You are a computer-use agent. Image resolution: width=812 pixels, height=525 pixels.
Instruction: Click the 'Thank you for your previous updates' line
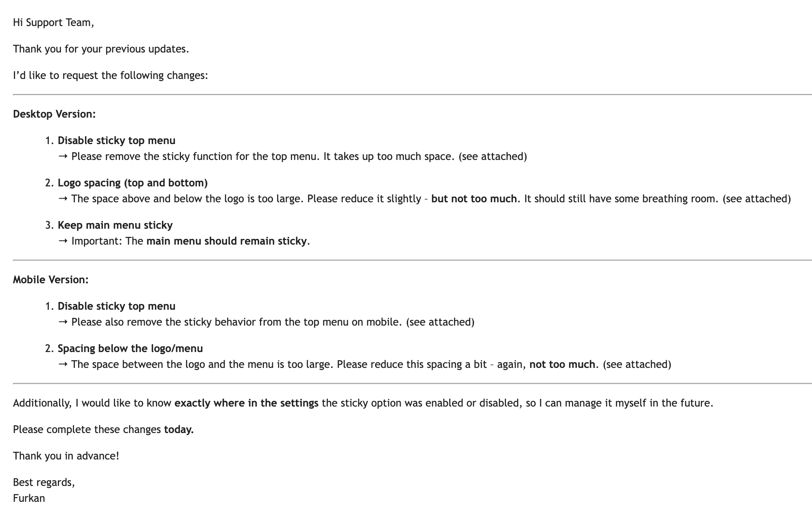101,49
